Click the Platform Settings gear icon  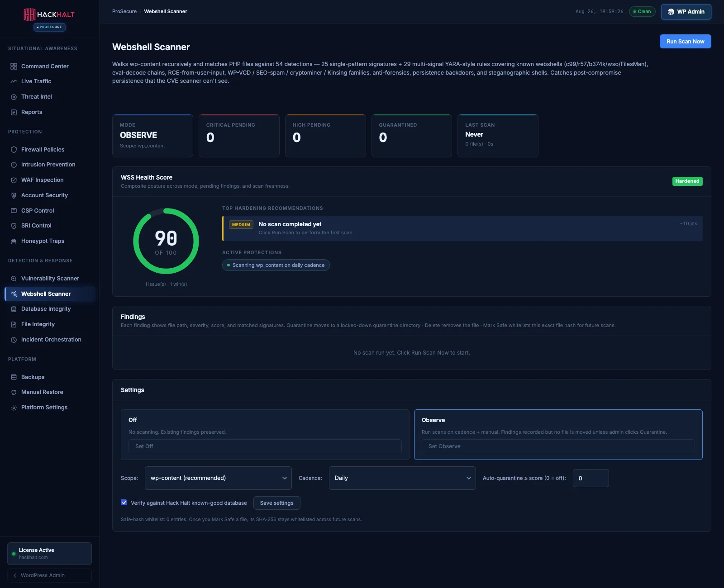tap(14, 408)
